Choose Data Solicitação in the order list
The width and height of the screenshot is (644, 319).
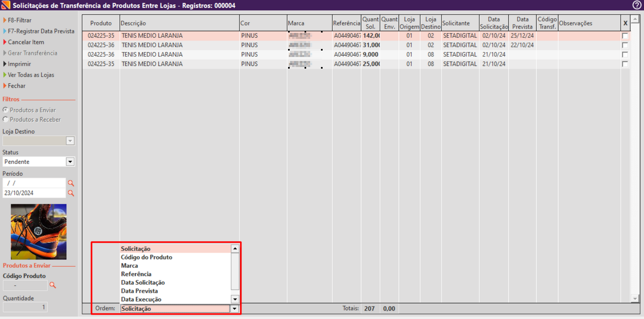(143, 282)
